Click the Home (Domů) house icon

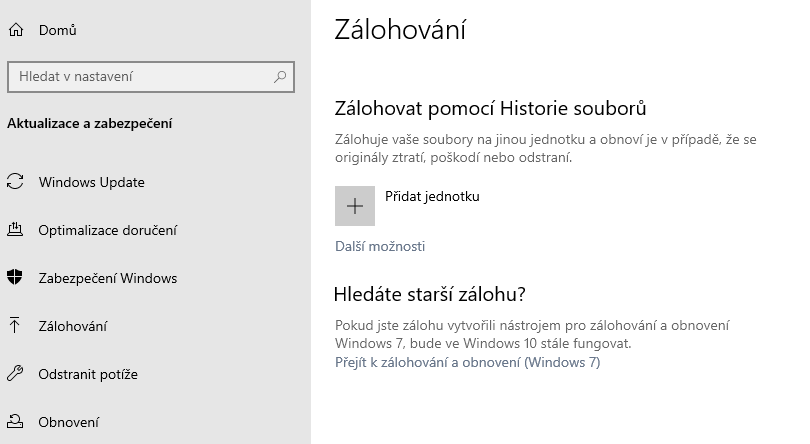click(x=15, y=30)
